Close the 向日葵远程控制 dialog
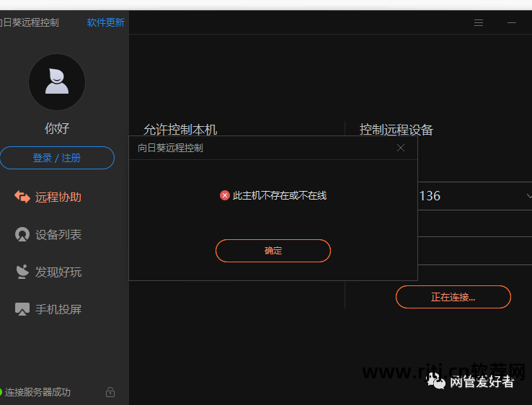The image size is (532, 405). [x=401, y=148]
